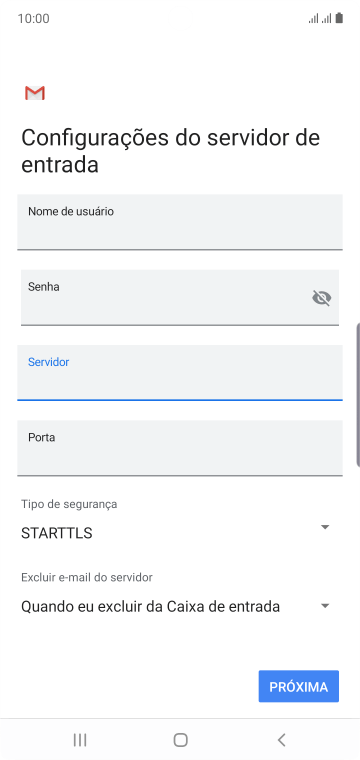This screenshot has height=760, width=360.
Task: Tap the signal strength icons in the status bar
Action: click(x=320, y=18)
